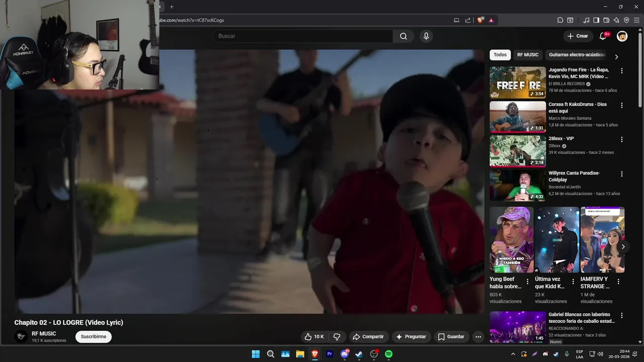The image size is (644, 362).
Task: Click the Marco Morales Santana channel text
Action: point(570,118)
